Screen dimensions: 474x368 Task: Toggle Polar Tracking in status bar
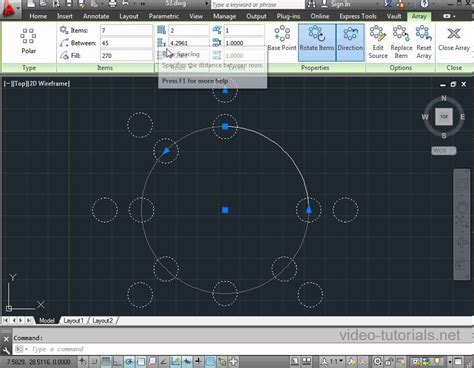129,361
